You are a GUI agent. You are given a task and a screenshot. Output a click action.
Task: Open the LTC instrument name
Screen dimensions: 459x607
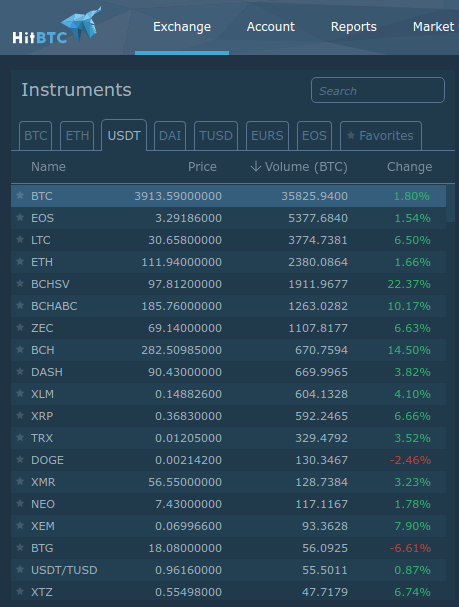41,240
